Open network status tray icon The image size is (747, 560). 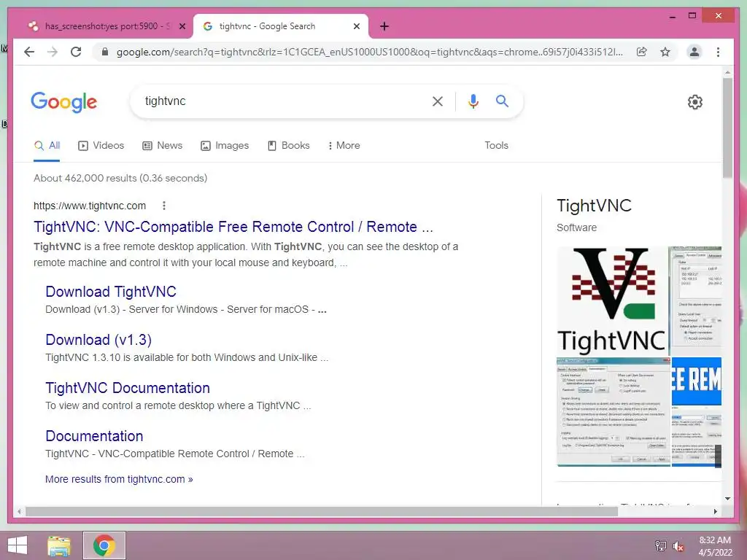660,545
